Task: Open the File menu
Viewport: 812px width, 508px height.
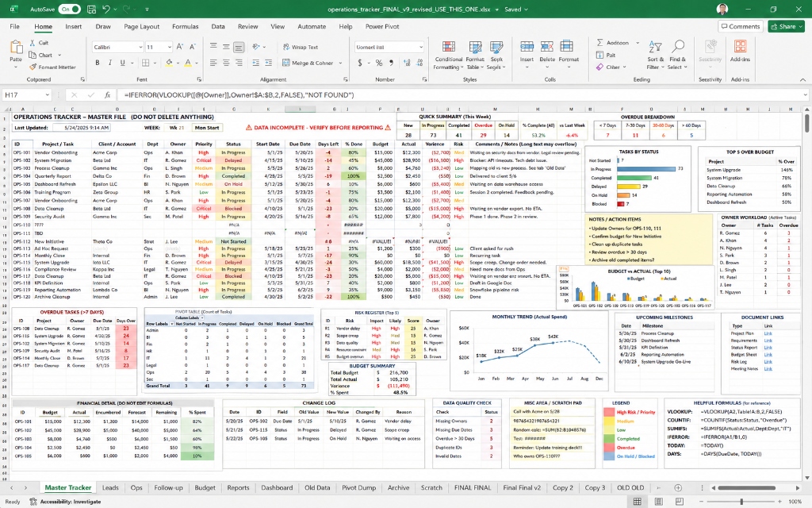Action: [14, 26]
